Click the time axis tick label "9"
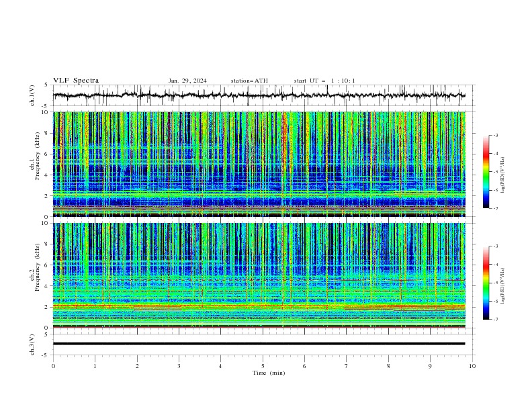 pos(430,366)
